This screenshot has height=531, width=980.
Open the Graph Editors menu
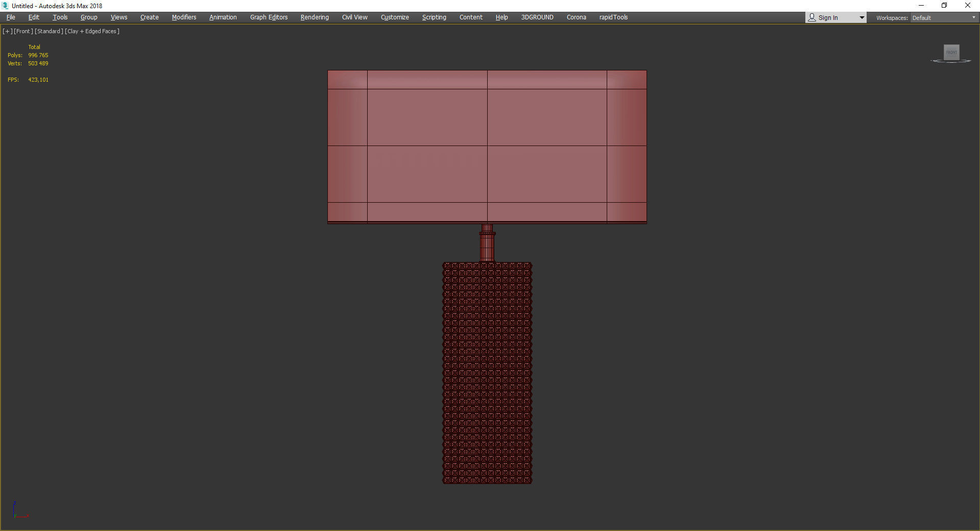269,17
